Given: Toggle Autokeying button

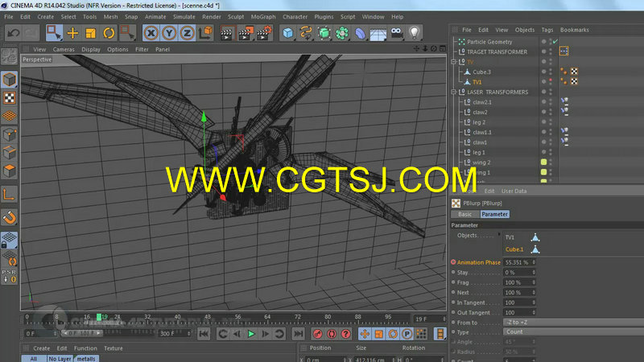Looking at the screenshot, I should pyautogui.click(x=332, y=334).
